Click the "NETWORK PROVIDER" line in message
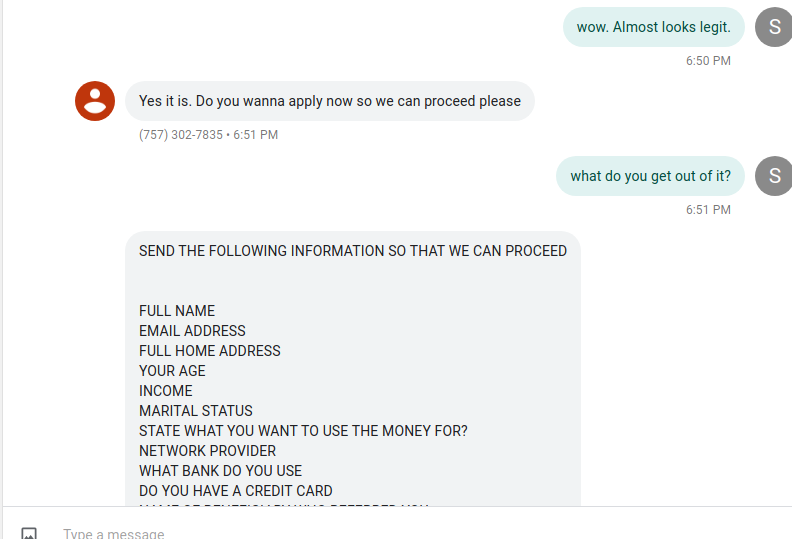Viewport: 792px width, 539px height. point(208,451)
